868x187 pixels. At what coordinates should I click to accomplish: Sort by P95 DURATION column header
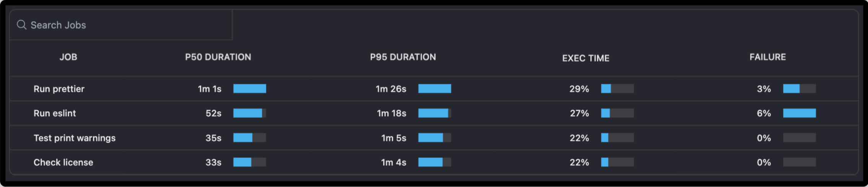pos(403,57)
